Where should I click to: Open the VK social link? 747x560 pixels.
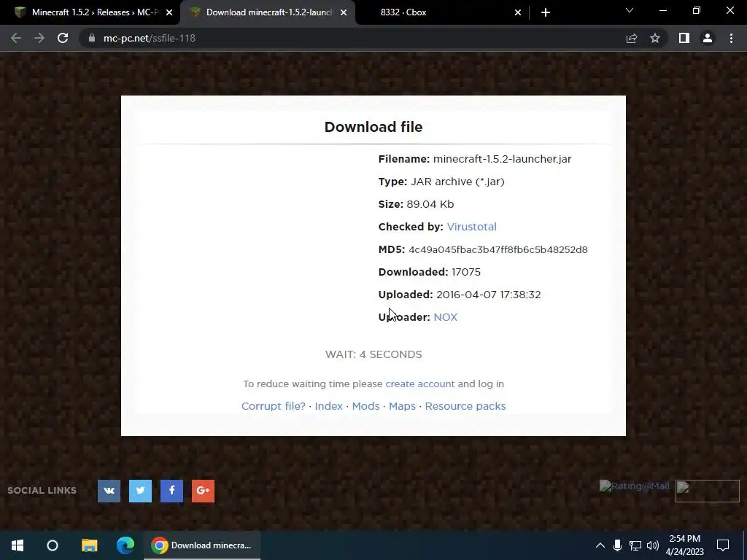[x=109, y=491]
